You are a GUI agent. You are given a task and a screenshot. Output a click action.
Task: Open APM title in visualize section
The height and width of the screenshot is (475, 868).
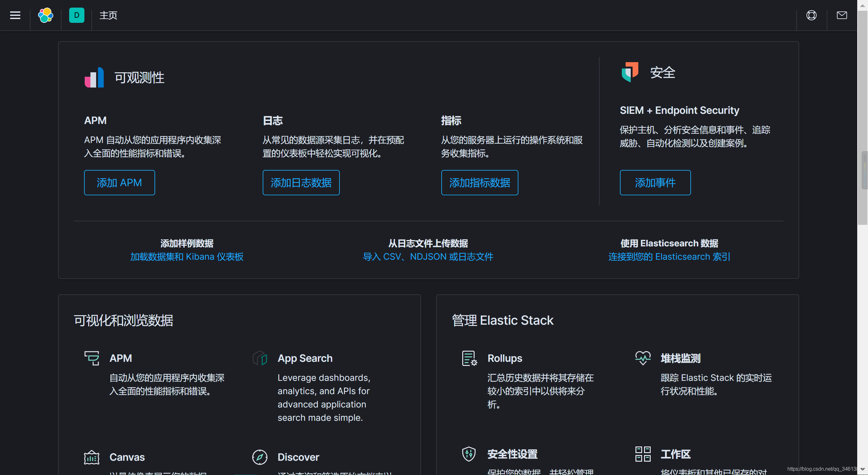[x=121, y=358]
